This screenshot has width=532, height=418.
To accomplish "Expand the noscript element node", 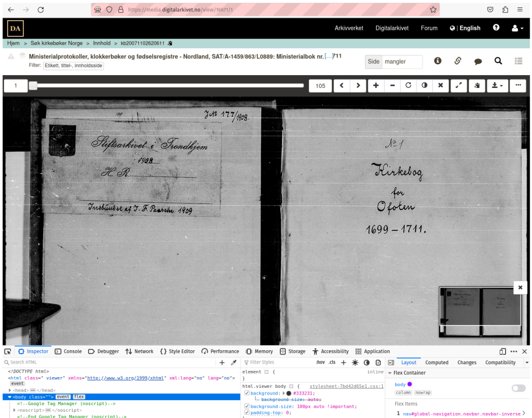I will [14, 410].
